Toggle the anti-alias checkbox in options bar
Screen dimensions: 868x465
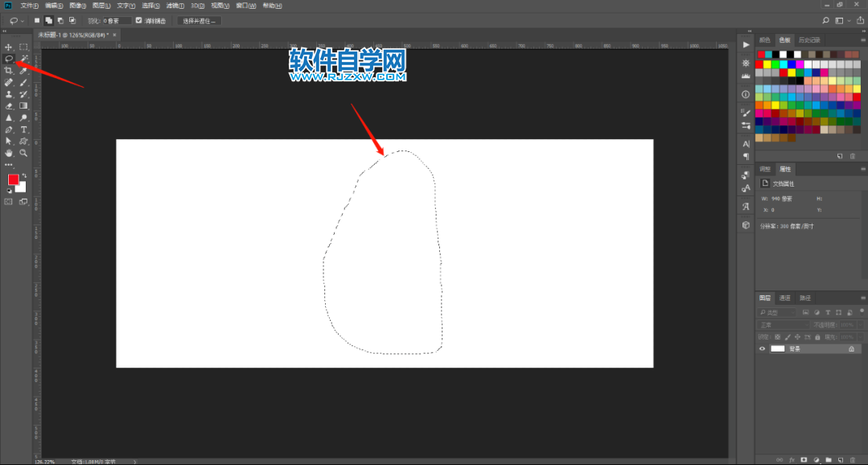click(139, 20)
